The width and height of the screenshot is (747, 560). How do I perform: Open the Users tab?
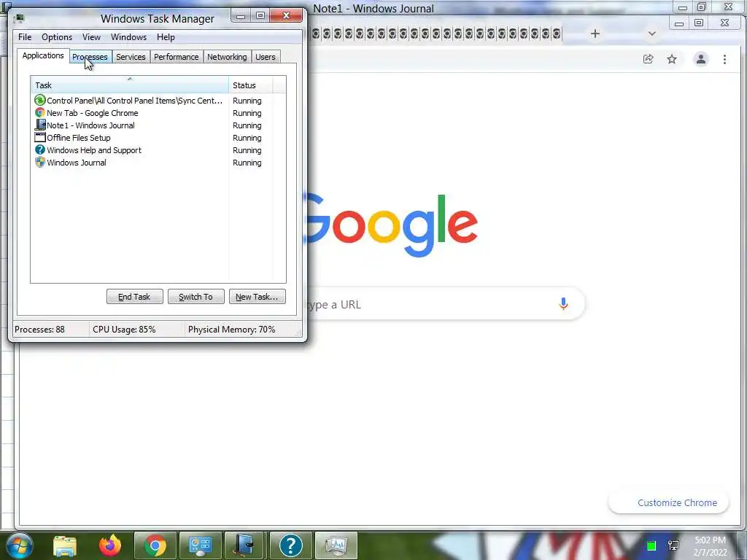click(266, 57)
